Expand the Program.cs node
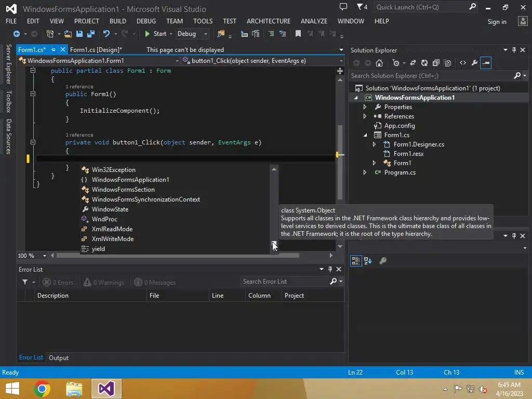532x399 pixels. coord(365,172)
